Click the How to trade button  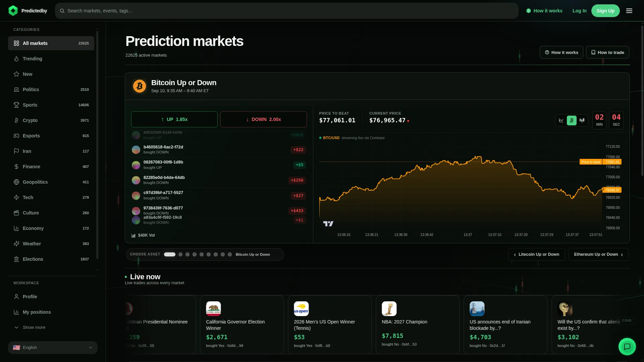(x=607, y=52)
